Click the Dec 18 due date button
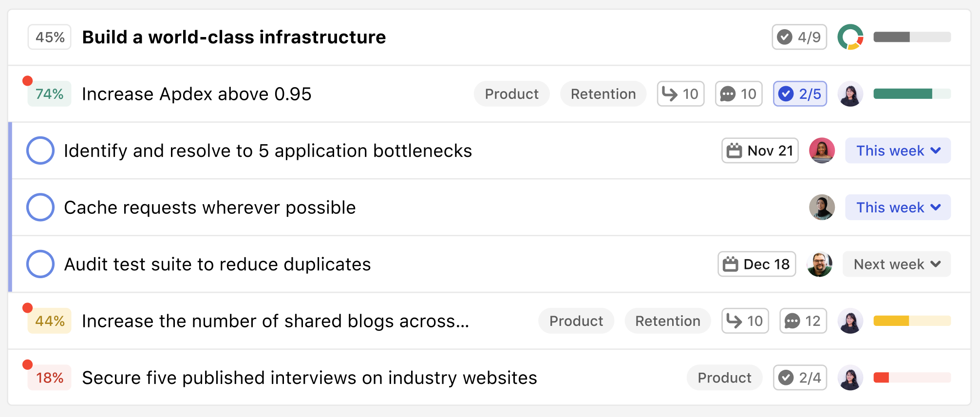Viewport: 980px width, 417px height. click(757, 264)
